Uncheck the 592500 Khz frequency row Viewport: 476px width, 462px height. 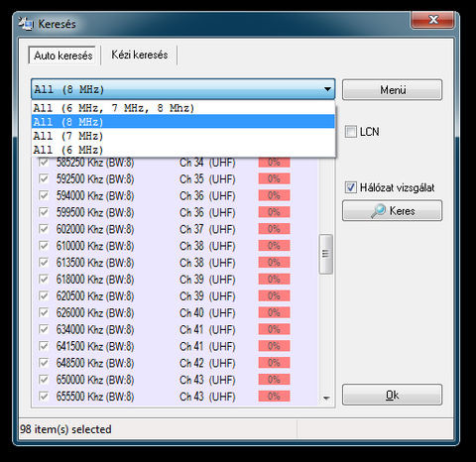44,178
